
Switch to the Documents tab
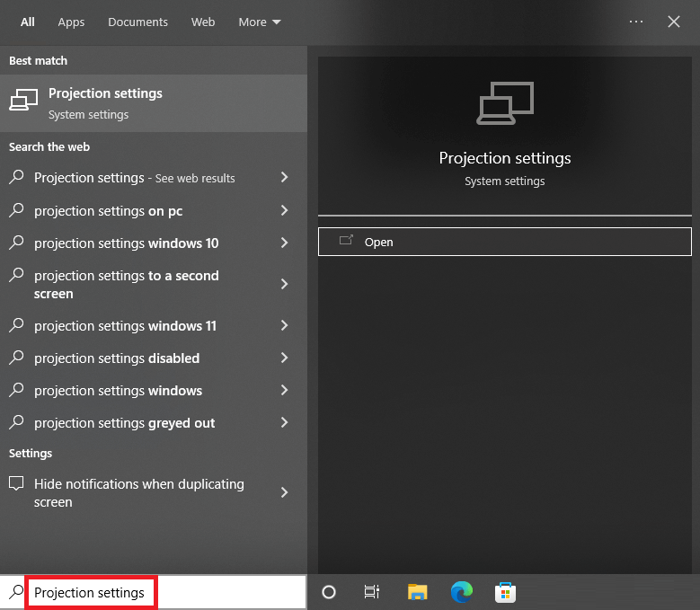(137, 22)
